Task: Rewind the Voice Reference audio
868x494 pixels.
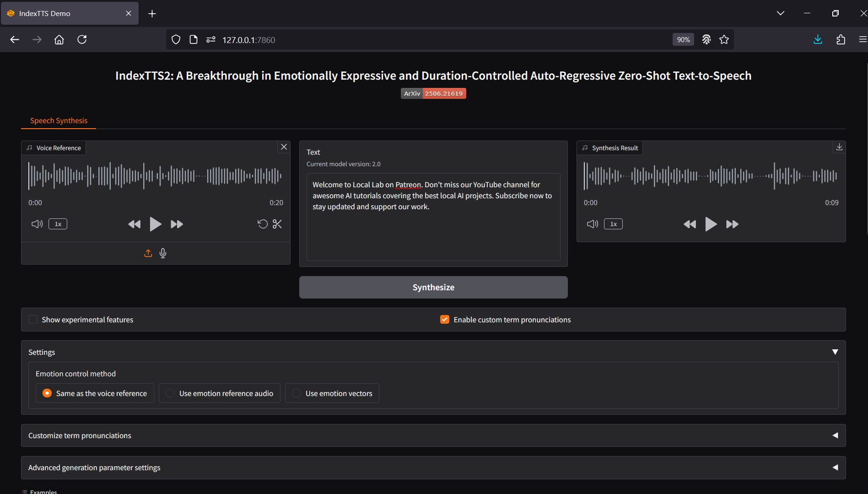Action: [x=135, y=224]
